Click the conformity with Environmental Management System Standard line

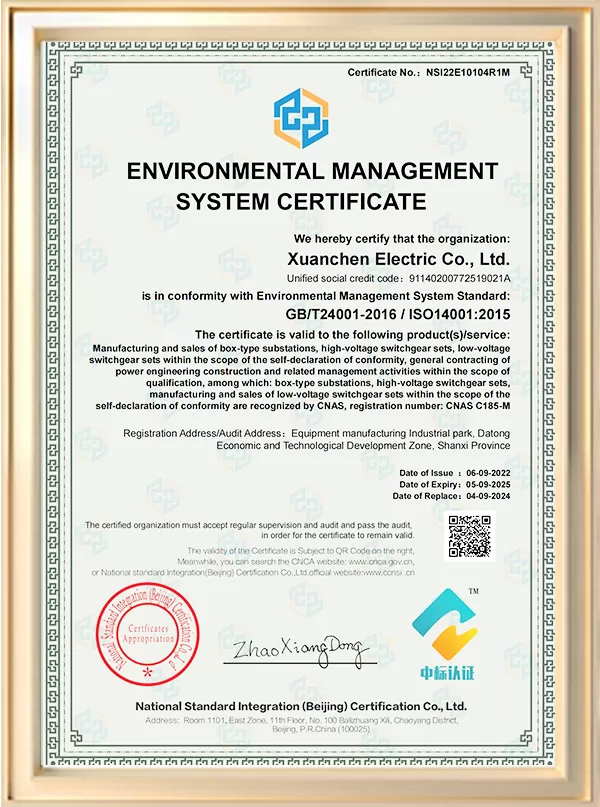tap(326, 296)
